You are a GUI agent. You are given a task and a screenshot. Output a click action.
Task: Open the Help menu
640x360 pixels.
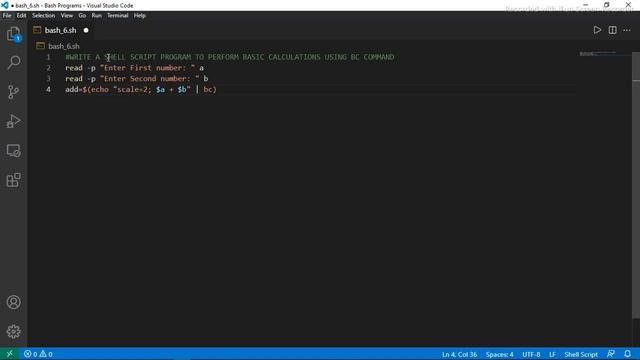[140, 16]
